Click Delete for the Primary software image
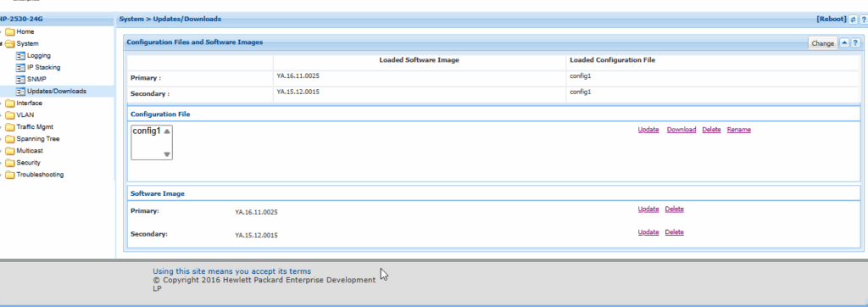 (674, 209)
